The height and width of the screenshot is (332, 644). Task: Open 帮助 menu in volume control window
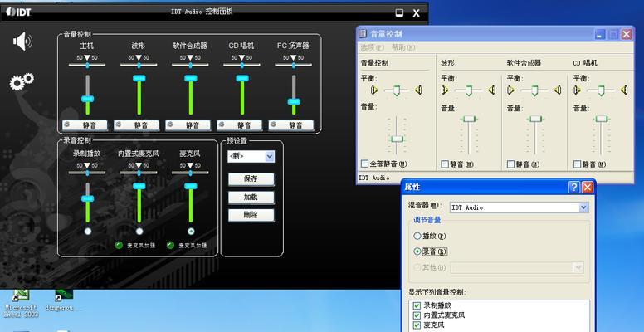coord(403,47)
